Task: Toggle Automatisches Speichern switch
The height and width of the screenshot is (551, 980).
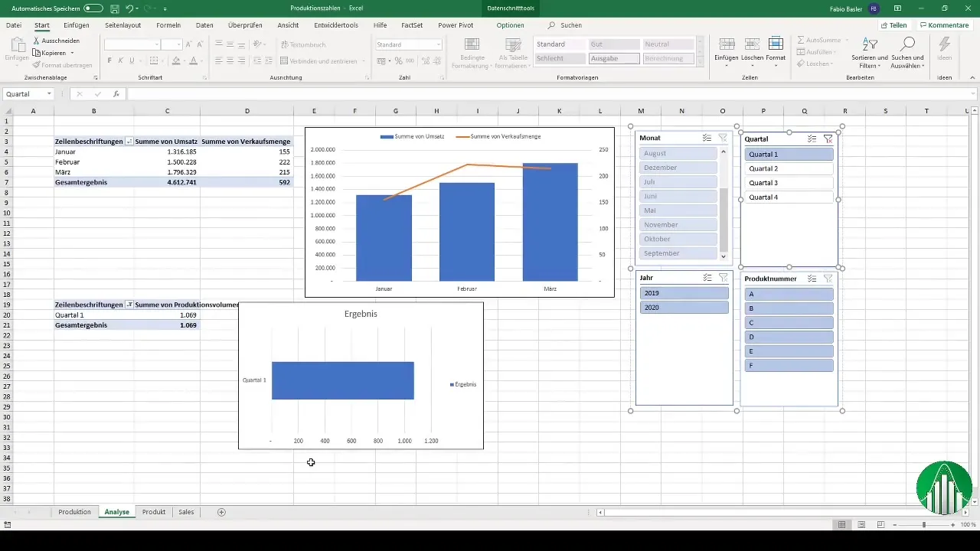Action: click(93, 8)
